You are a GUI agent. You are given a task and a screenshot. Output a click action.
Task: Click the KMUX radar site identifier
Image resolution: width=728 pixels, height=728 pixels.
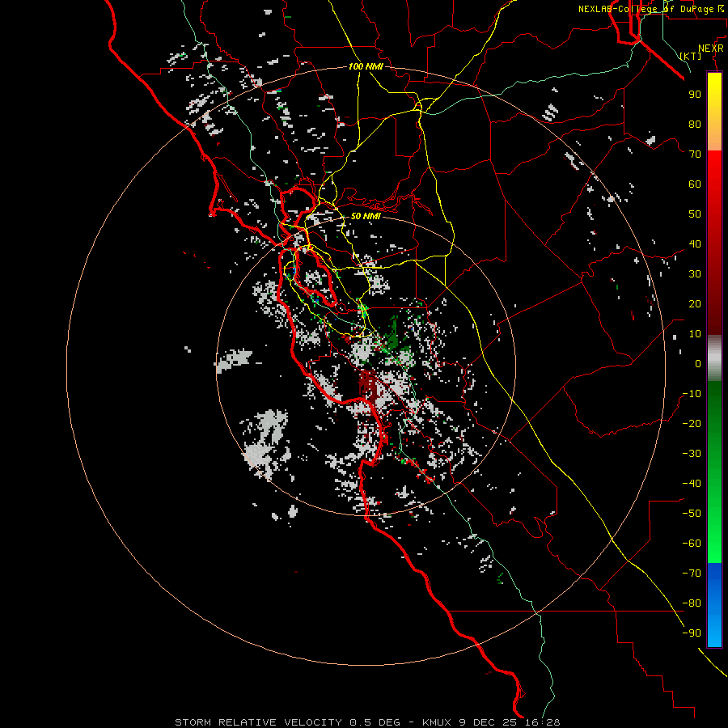437,722
